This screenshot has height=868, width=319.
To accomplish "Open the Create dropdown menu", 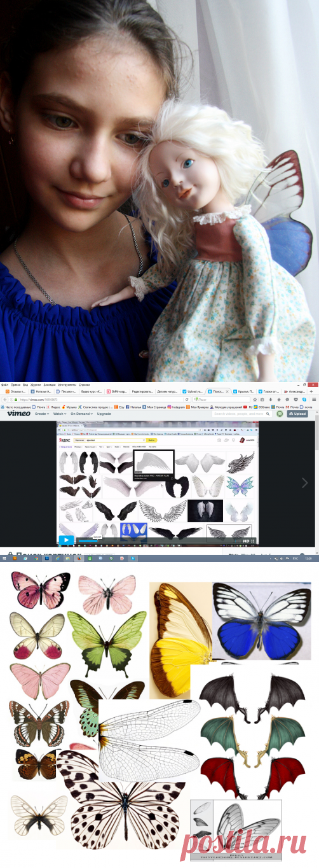I will pos(42,414).
